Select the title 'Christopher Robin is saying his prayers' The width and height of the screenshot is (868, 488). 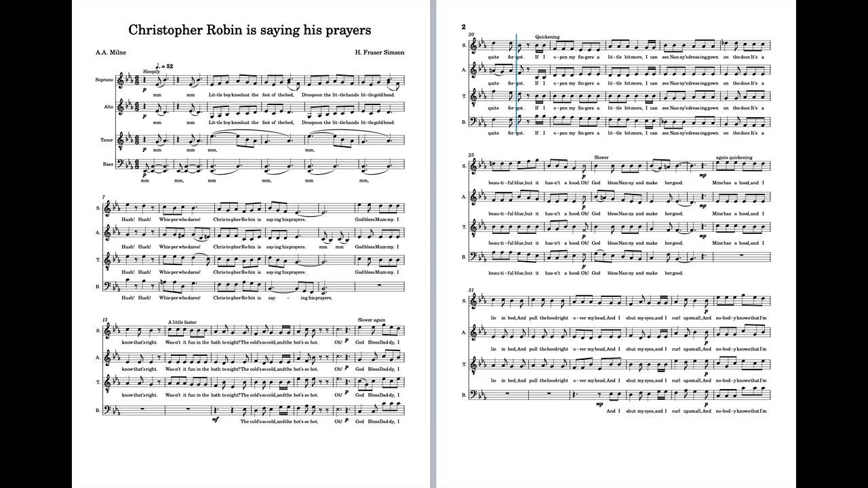[x=250, y=30]
